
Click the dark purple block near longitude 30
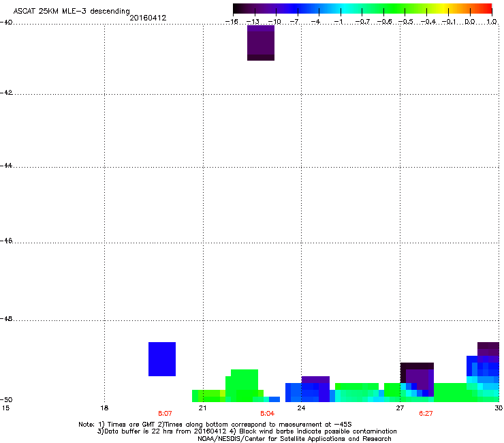coord(488,349)
